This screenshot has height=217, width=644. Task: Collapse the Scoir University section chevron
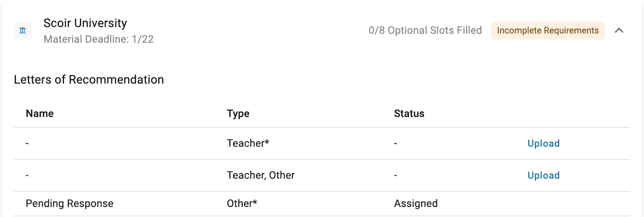coord(619,31)
